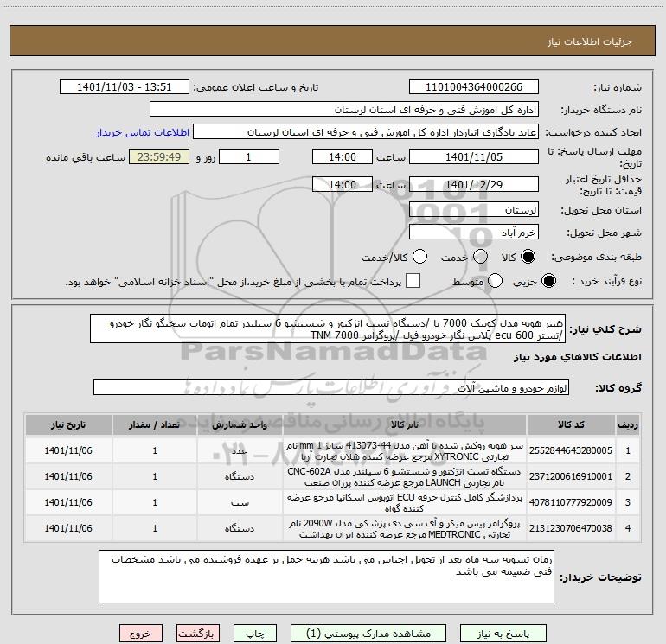Click product code 4078110777920009
Viewport: 666px width, 644px height.
[571, 502]
